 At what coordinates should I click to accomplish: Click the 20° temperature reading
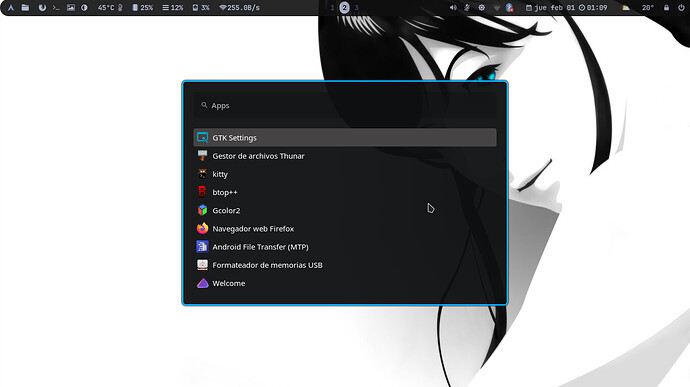(x=647, y=7)
